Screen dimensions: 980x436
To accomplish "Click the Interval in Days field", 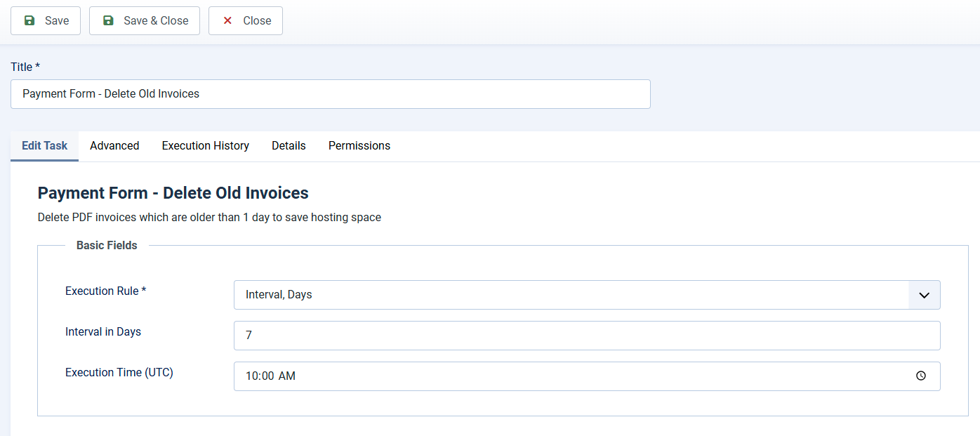I will click(x=587, y=336).
